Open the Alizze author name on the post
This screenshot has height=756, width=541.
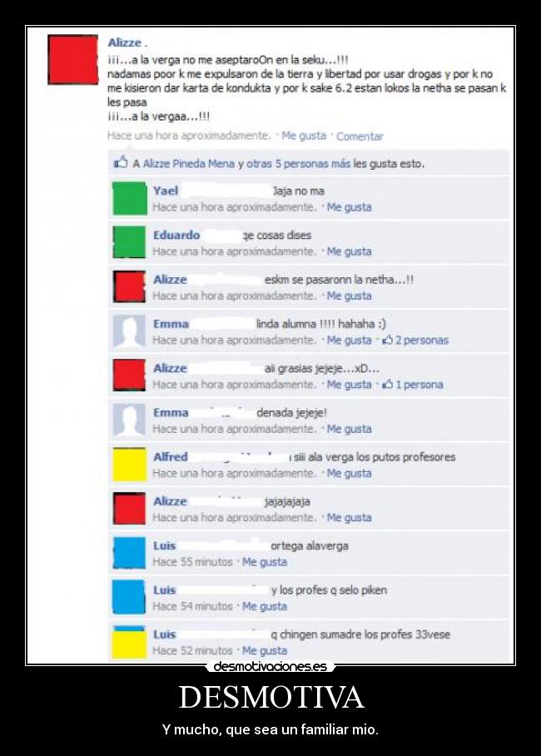tap(125, 42)
